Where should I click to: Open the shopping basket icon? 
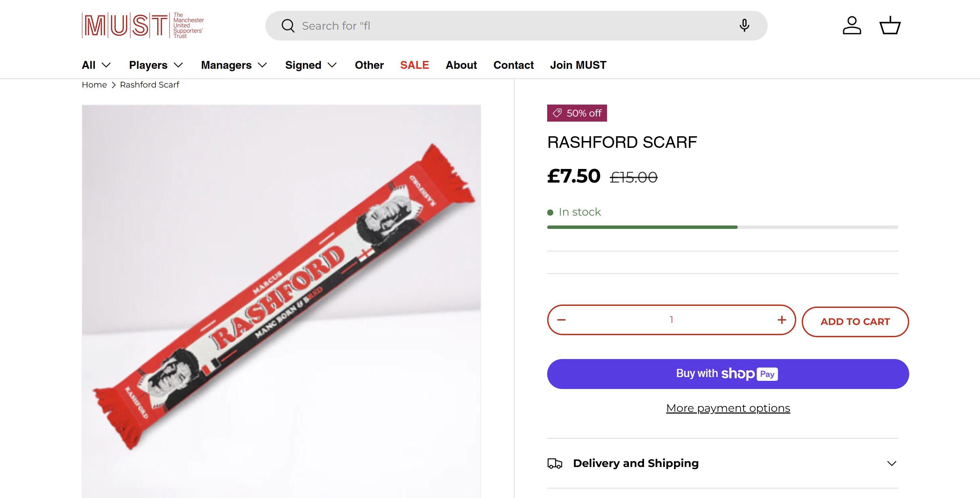890,26
